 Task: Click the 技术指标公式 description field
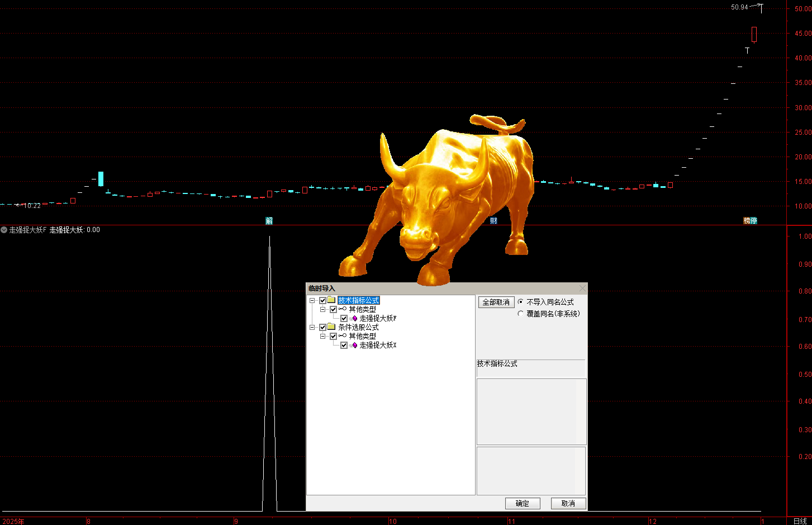[531, 368]
